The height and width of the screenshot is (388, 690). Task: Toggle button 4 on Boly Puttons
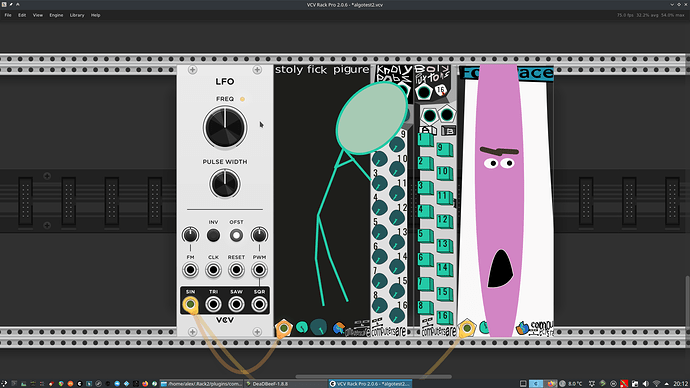coord(426,212)
